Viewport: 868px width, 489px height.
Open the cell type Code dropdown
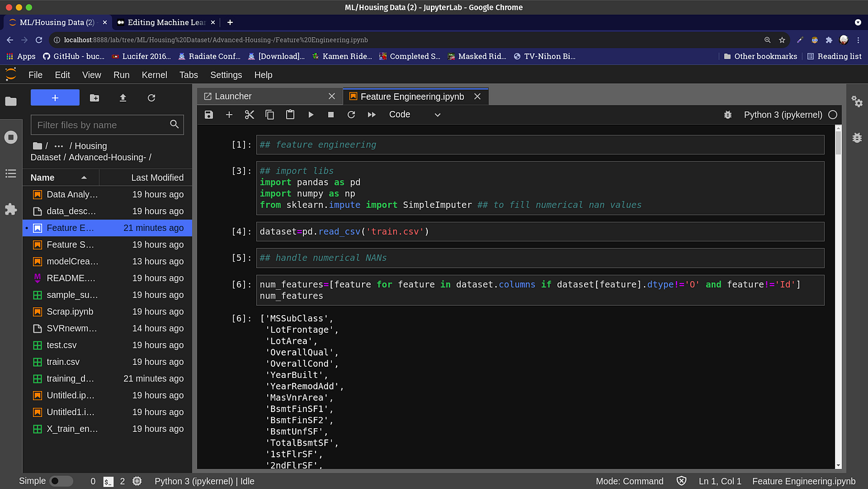click(414, 115)
